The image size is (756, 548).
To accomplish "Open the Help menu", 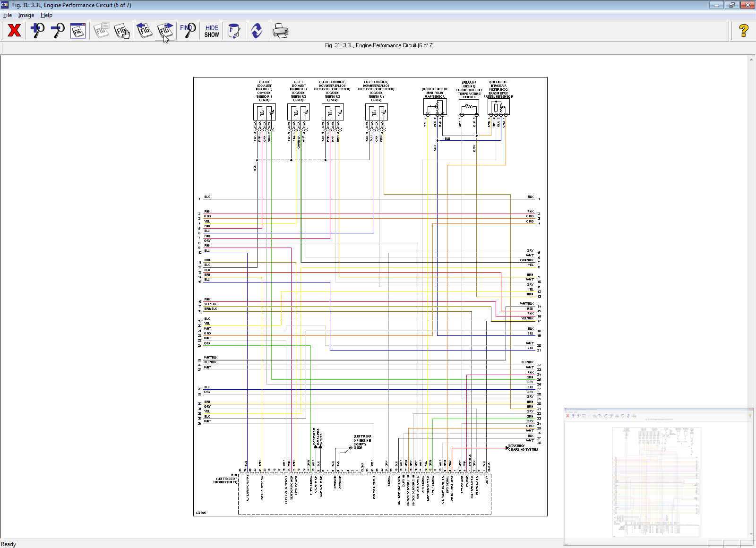I will tap(46, 15).
